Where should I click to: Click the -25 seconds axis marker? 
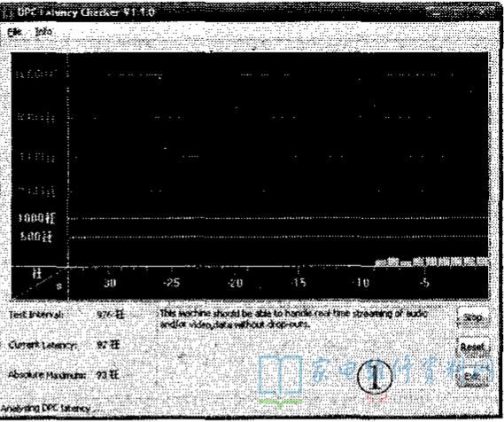(x=172, y=283)
